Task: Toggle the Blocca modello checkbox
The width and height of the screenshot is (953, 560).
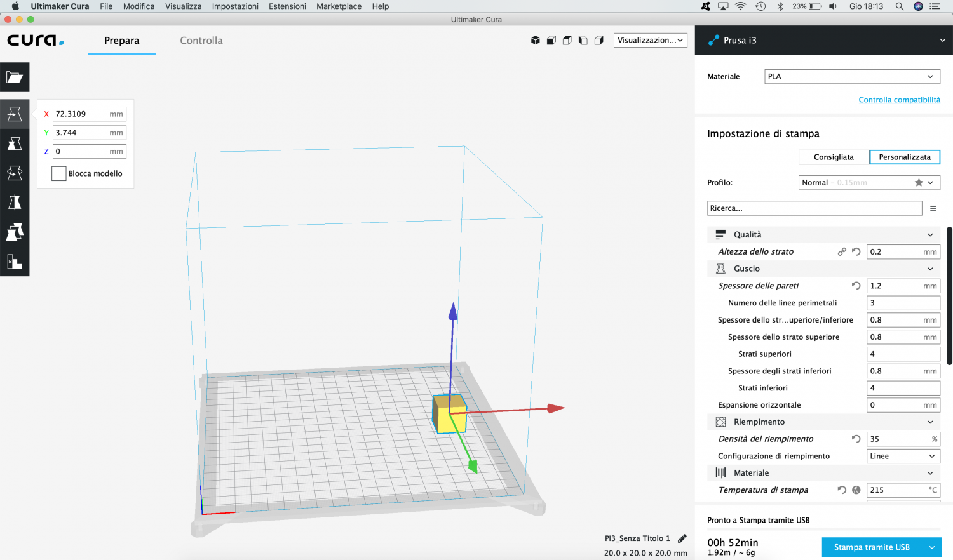Action: click(59, 173)
